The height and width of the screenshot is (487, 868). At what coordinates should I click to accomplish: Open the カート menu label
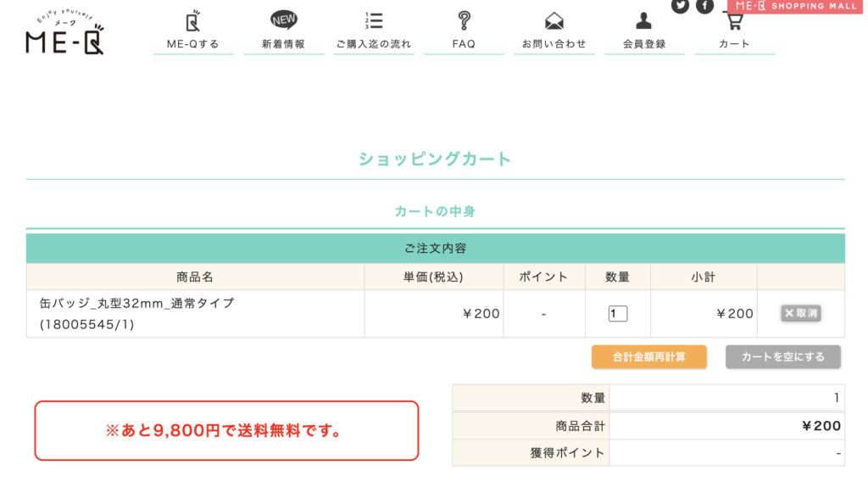735,44
